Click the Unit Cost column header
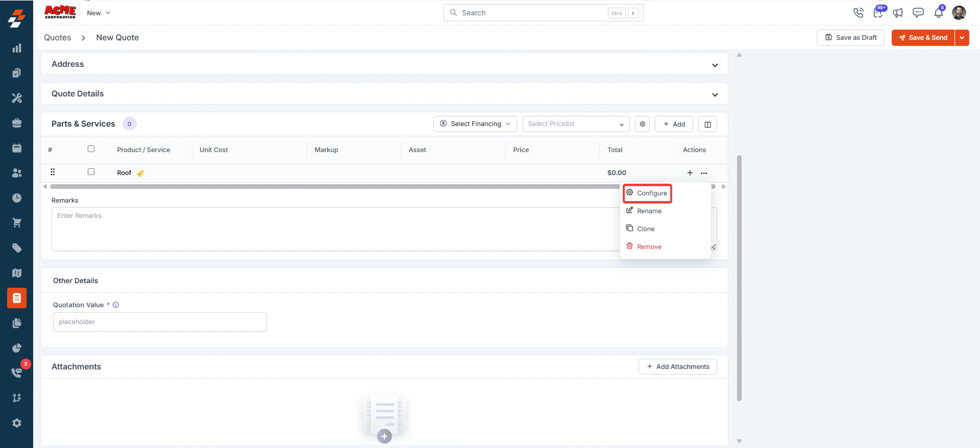980x448 pixels. [x=214, y=150]
